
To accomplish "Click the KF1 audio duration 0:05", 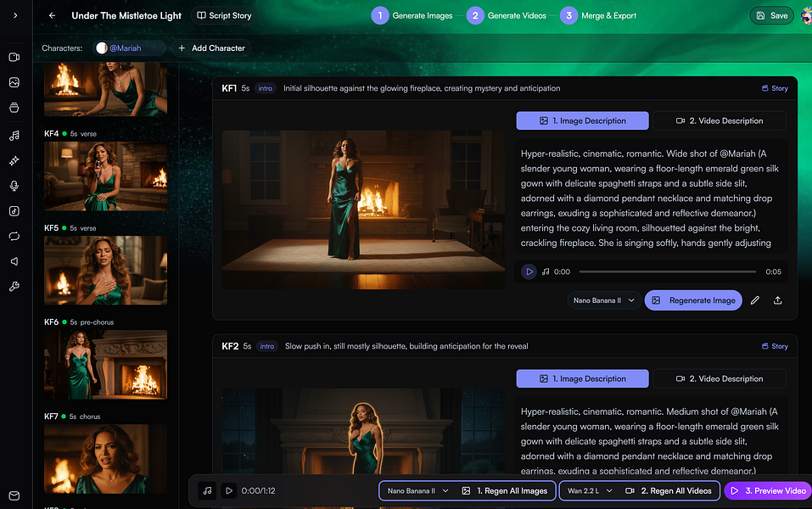I will (x=773, y=271).
